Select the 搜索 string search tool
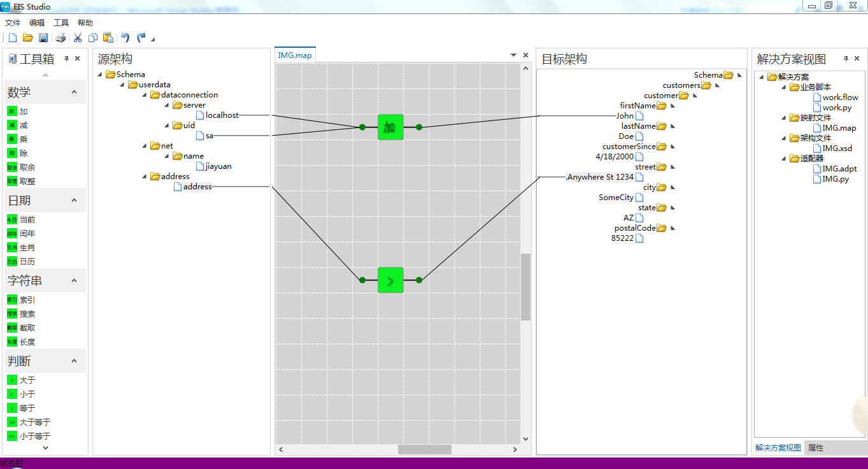The height and width of the screenshot is (469, 868). 21,314
